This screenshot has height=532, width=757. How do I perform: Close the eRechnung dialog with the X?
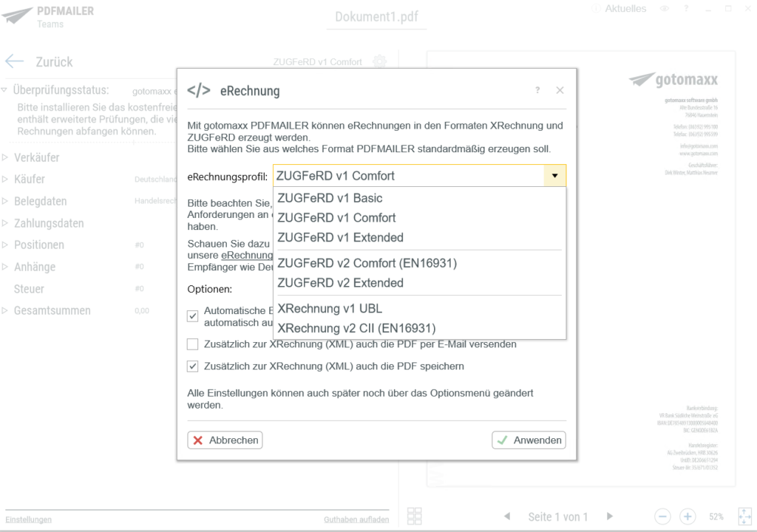[560, 90]
